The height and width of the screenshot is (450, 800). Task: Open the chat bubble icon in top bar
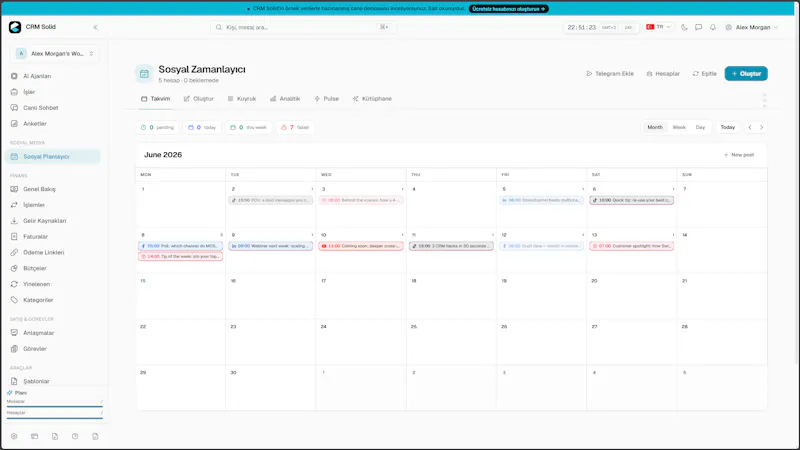click(698, 27)
